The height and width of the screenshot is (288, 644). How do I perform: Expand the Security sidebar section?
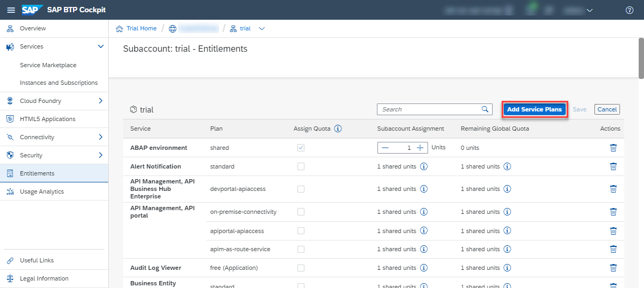(x=101, y=155)
